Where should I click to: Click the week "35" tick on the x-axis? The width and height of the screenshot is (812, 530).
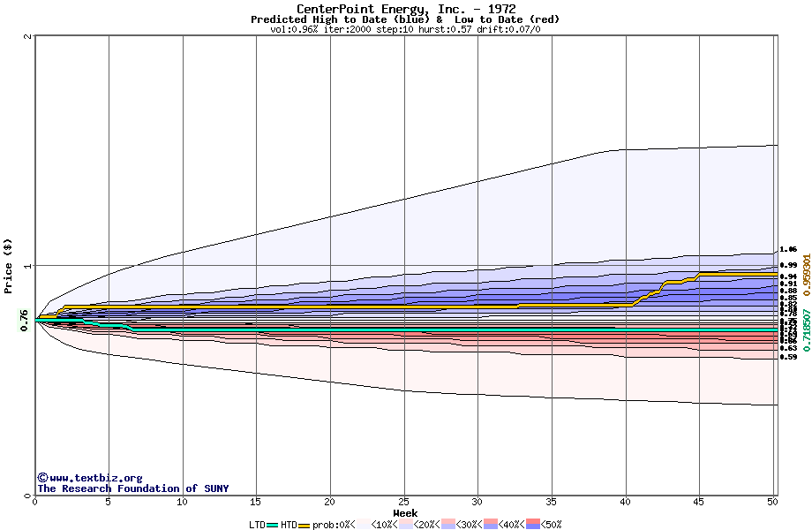pos(552,502)
